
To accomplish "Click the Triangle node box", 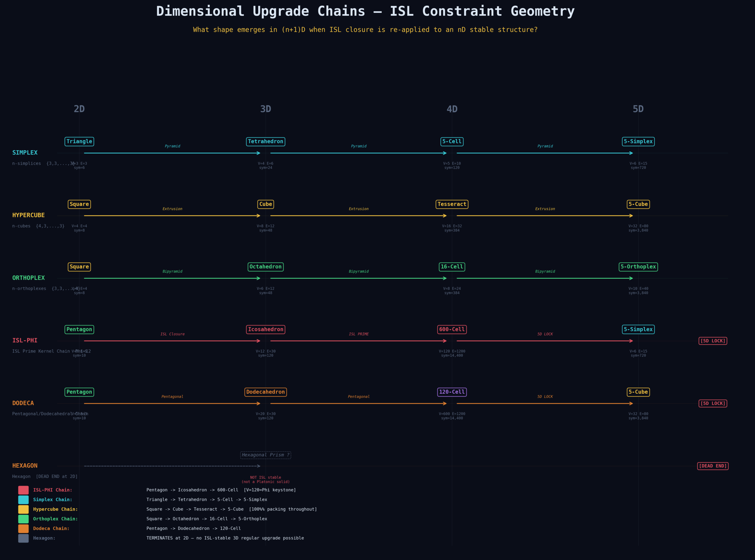I will click(x=79, y=142).
